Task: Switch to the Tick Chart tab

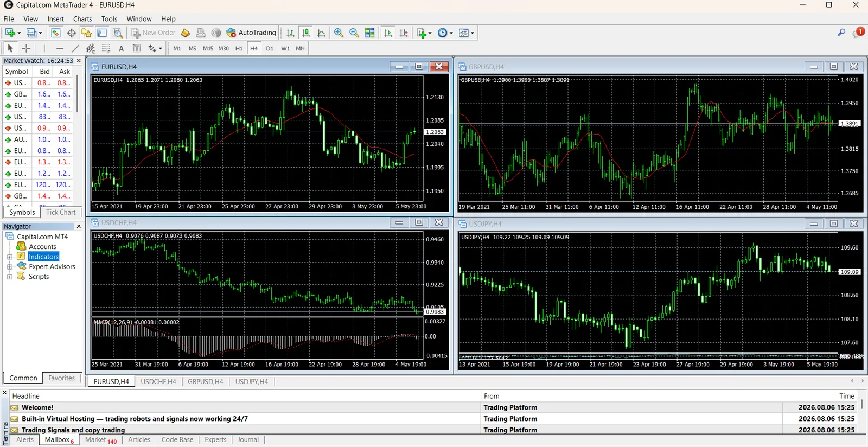Action: click(61, 212)
